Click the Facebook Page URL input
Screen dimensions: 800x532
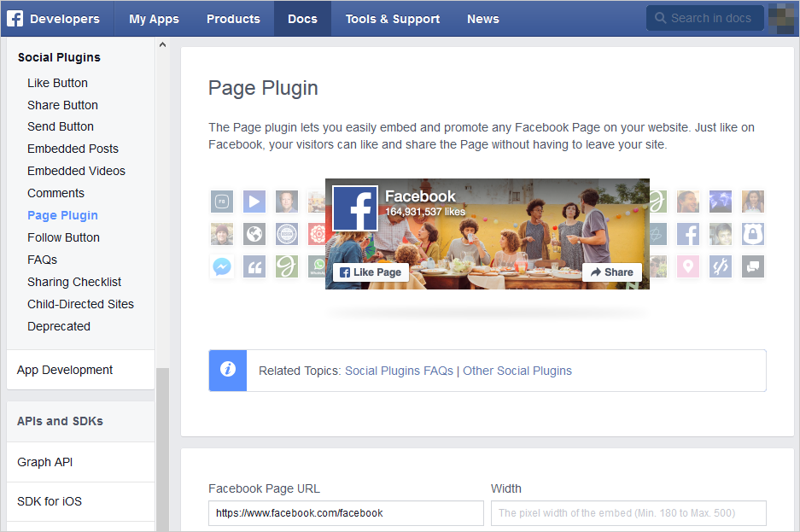pyautogui.click(x=346, y=513)
